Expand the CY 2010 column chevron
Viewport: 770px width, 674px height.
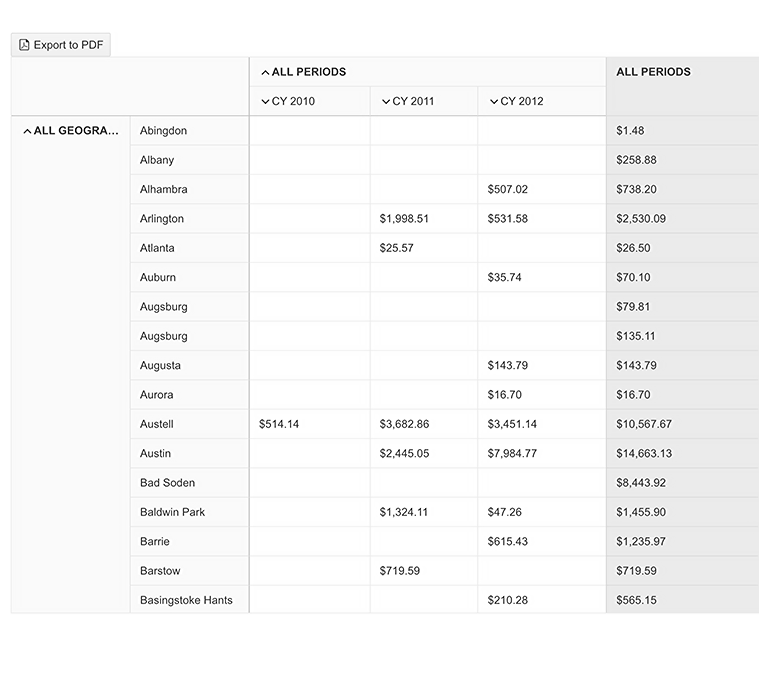pos(265,102)
